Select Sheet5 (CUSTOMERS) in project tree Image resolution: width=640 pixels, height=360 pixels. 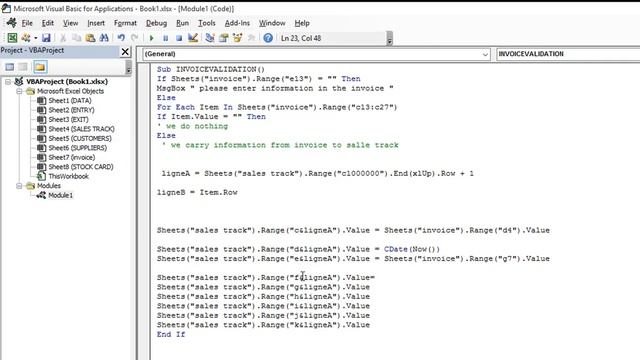(80, 138)
